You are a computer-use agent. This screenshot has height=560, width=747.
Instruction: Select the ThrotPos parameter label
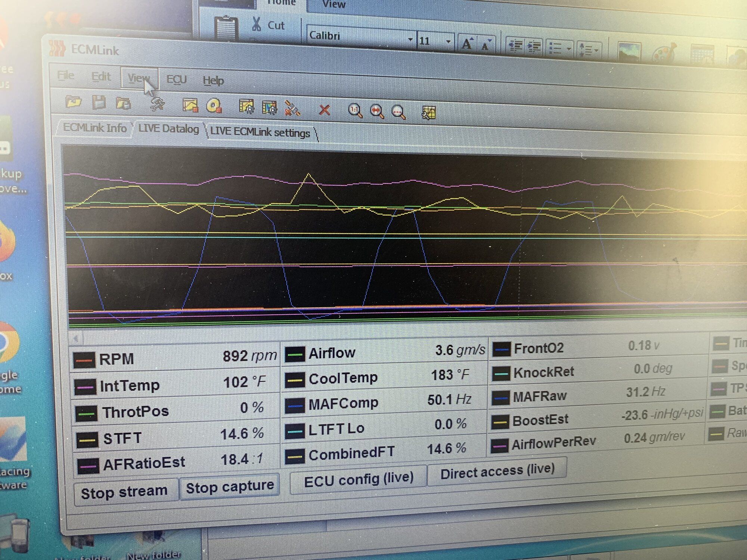coord(136,412)
